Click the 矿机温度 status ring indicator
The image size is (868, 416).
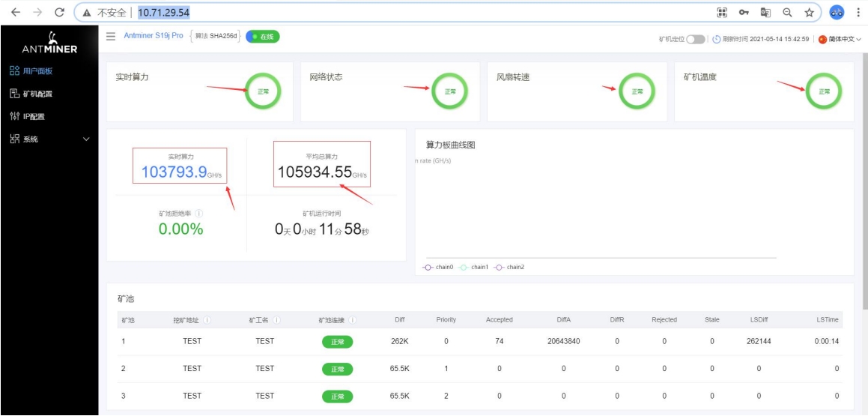(824, 91)
